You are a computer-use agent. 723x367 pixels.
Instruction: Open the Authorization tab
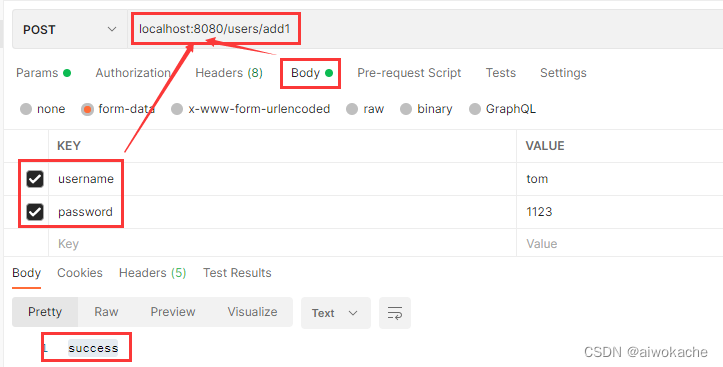(x=133, y=73)
